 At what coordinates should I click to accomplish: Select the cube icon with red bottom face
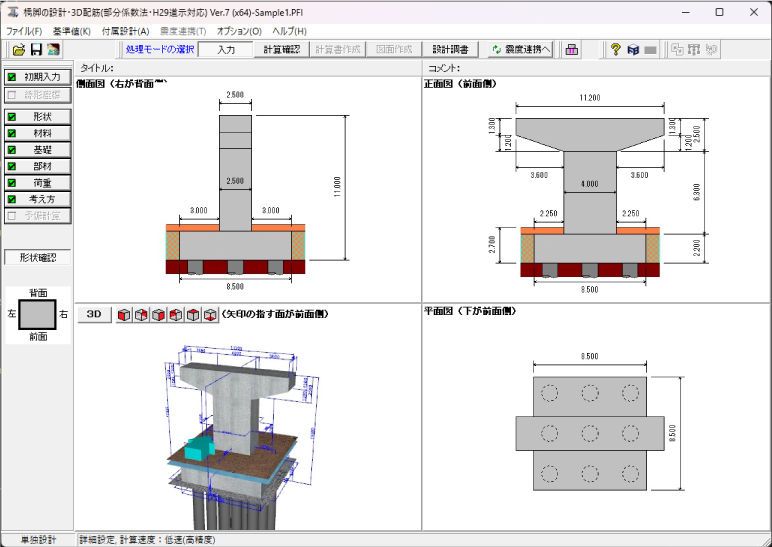click(x=210, y=315)
